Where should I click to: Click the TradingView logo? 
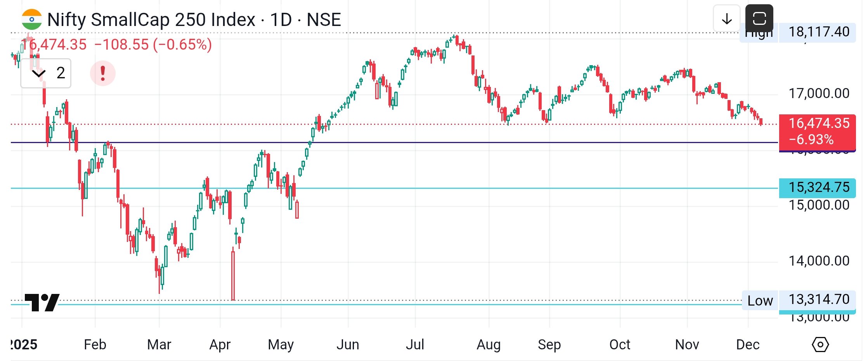click(42, 302)
